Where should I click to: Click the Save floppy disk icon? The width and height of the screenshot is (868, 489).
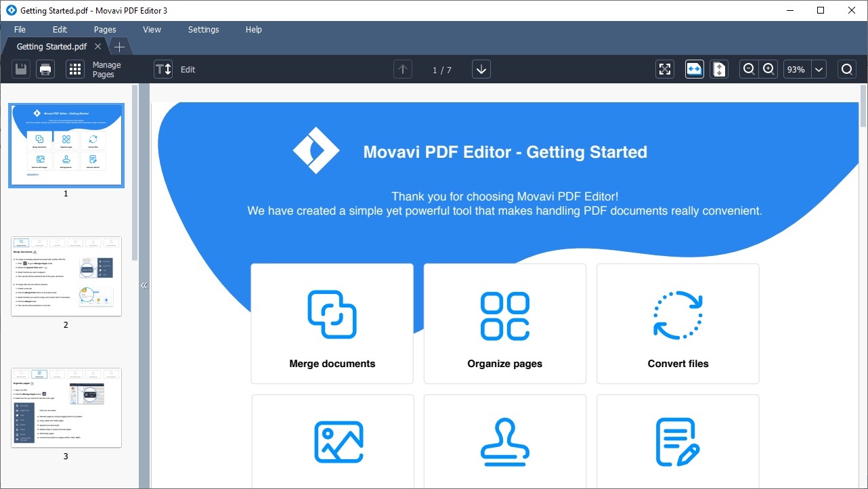21,69
